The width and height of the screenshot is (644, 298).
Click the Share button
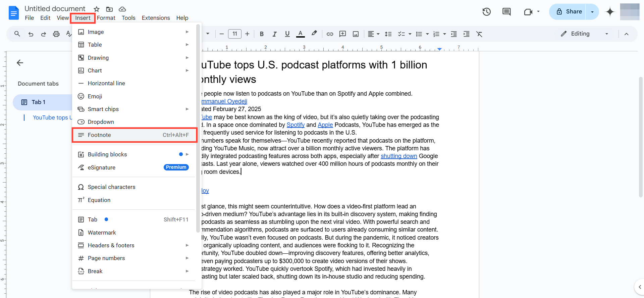pos(569,12)
